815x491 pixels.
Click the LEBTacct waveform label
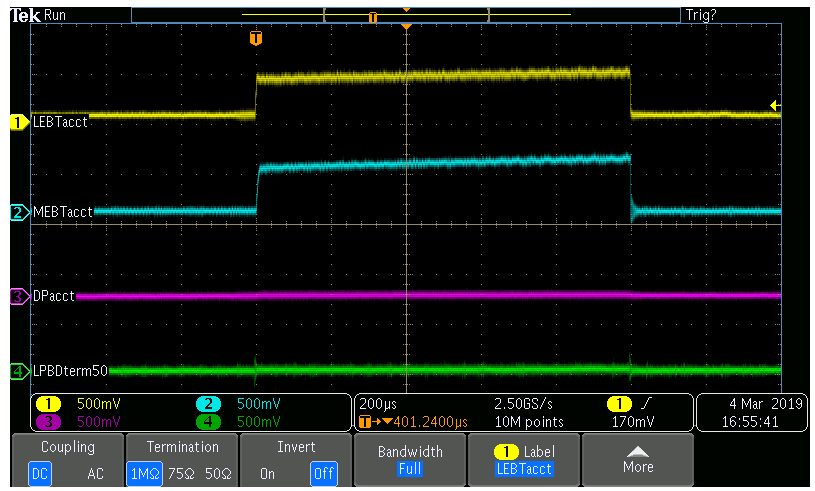pyautogui.click(x=60, y=122)
